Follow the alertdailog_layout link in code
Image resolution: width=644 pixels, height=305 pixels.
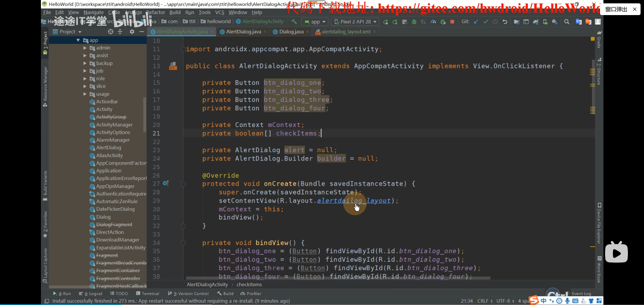[x=354, y=201]
